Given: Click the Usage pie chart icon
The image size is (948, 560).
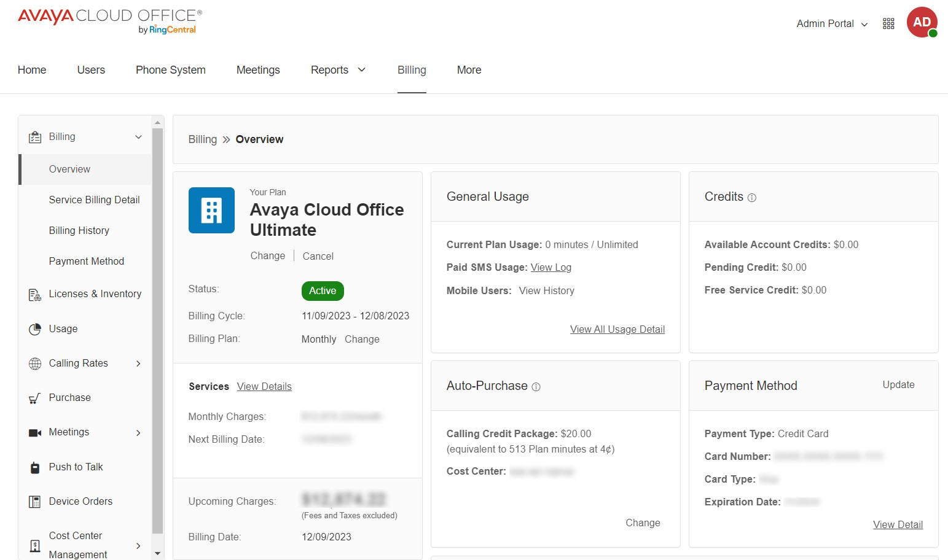Looking at the screenshot, I should pyautogui.click(x=35, y=329).
